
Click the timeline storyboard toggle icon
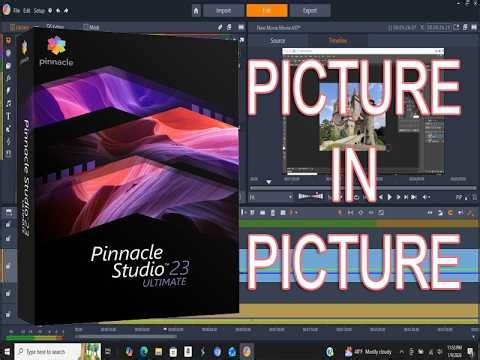[9, 212]
